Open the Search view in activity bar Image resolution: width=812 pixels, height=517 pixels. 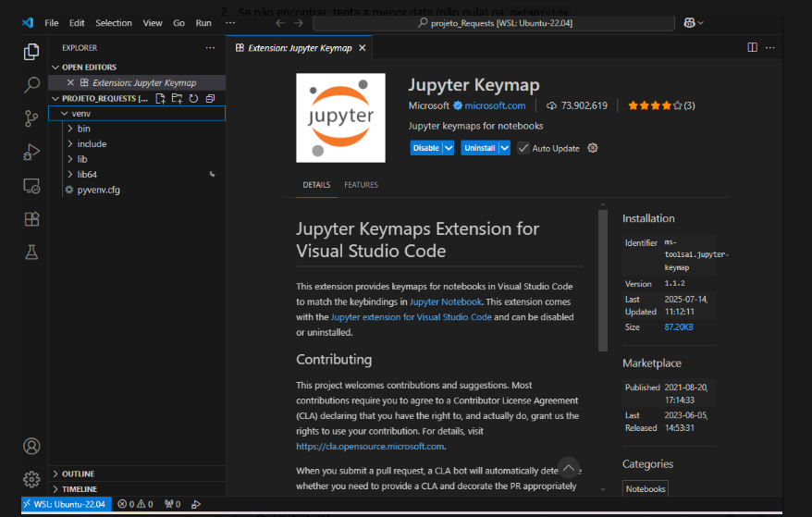[x=31, y=85]
